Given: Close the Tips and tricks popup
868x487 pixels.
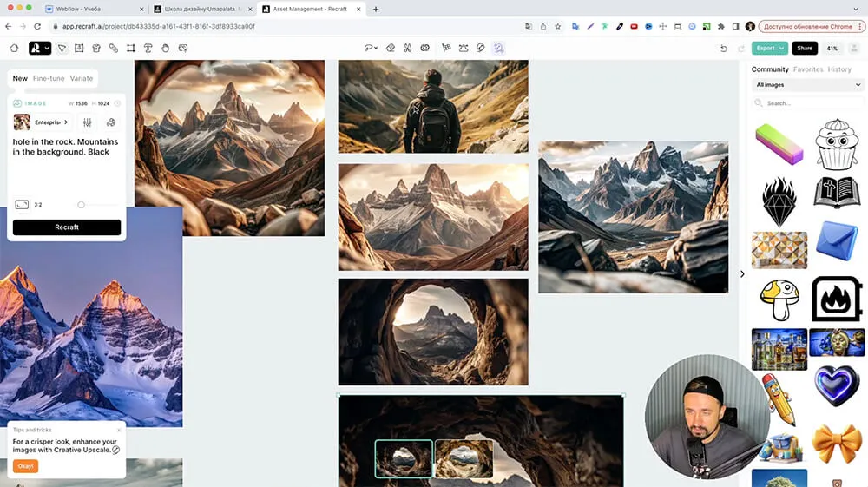Looking at the screenshot, I should [x=118, y=430].
